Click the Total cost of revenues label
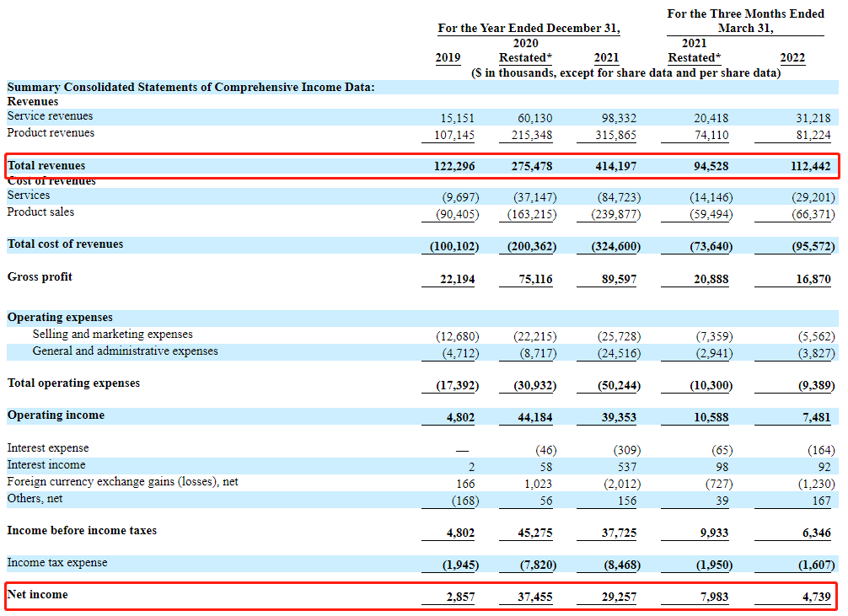848x616 pixels. (x=65, y=244)
